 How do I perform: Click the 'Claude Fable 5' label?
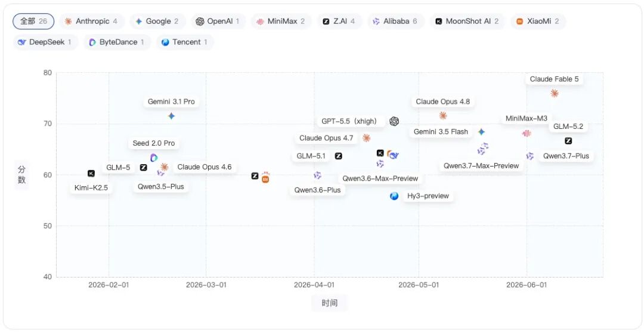(554, 79)
